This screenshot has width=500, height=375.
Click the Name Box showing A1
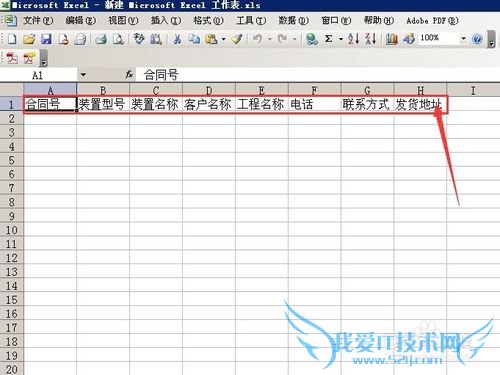(x=38, y=75)
